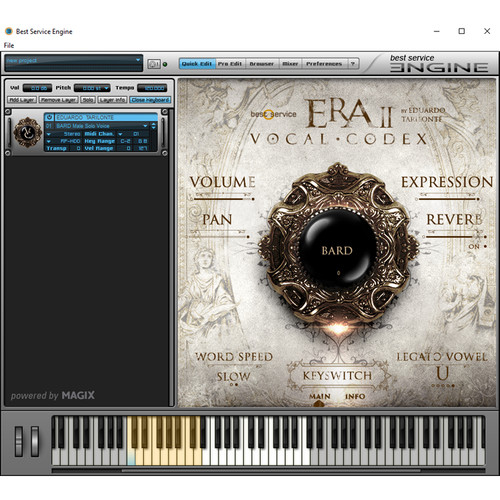
Task: Select the INFO page tab
Action: click(355, 396)
